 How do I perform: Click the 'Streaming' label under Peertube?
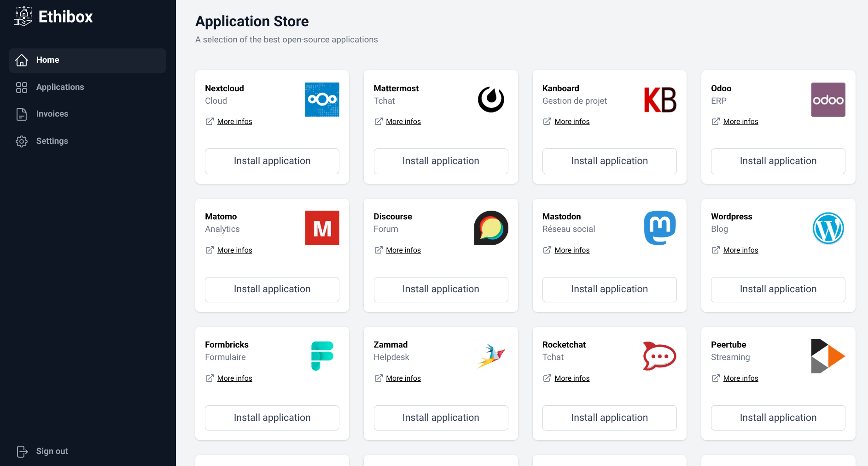click(x=730, y=357)
